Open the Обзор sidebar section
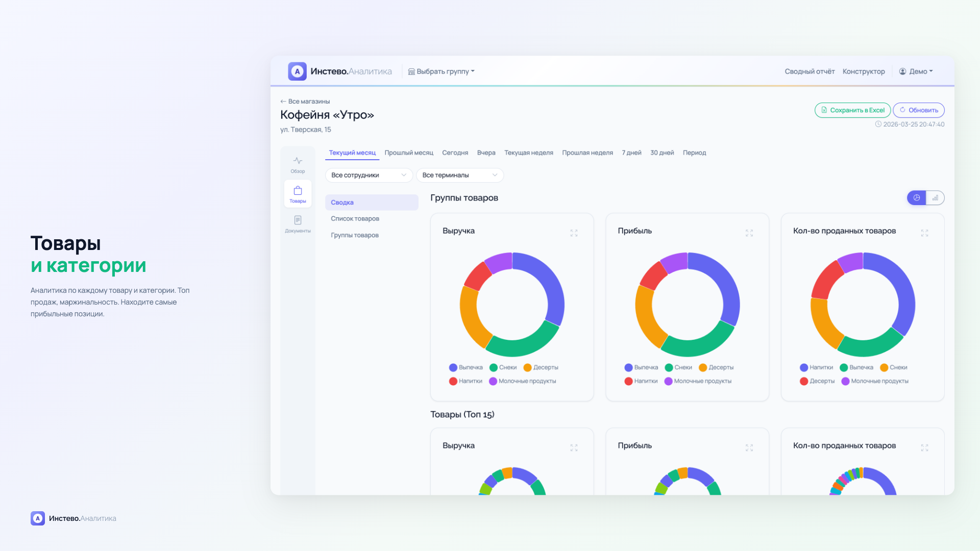 click(x=298, y=165)
